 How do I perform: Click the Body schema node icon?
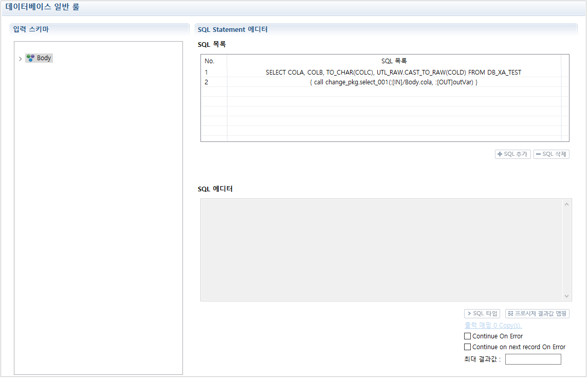[30, 58]
